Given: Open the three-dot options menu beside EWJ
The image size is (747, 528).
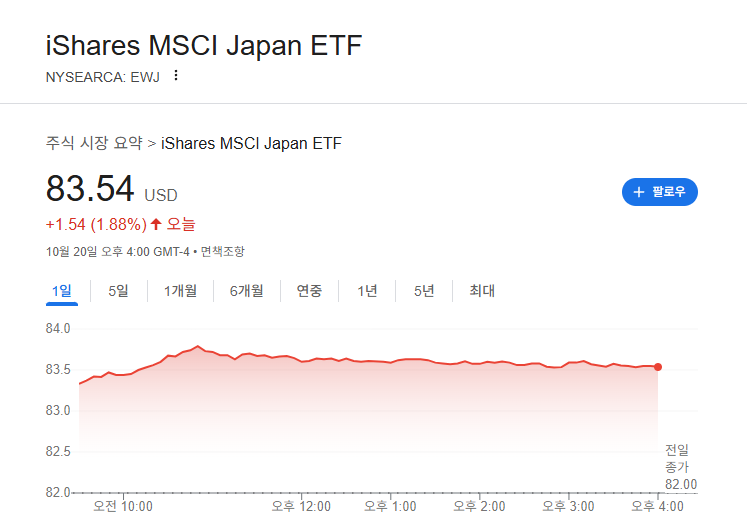Looking at the screenshot, I should click(176, 75).
